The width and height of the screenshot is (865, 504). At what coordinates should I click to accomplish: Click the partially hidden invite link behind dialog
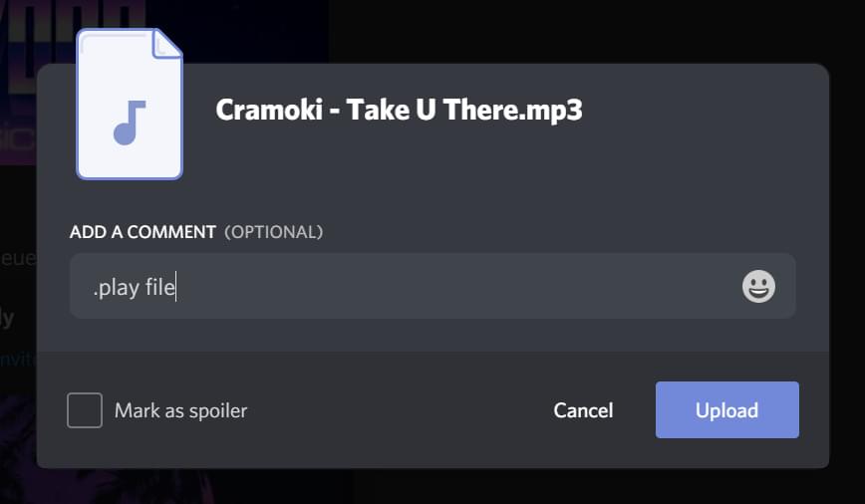pos(18,359)
